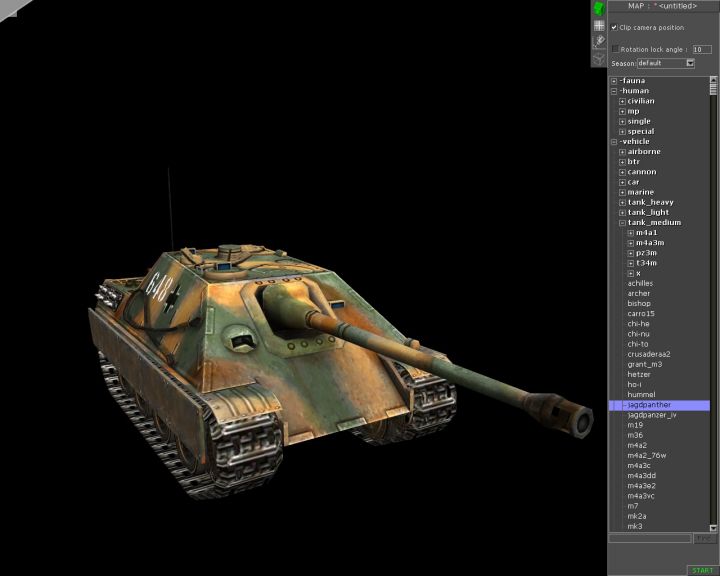Collapse the tank_medium folder
The height and width of the screenshot is (576, 720).
pos(622,223)
